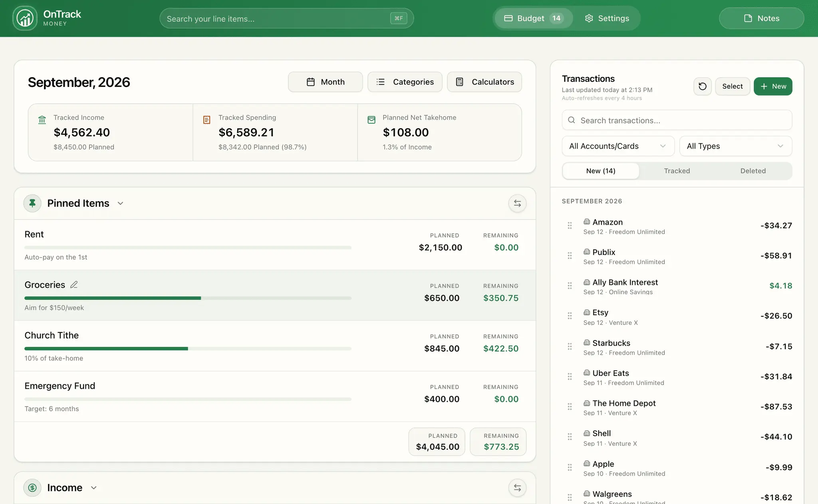Image resolution: width=818 pixels, height=504 pixels.
Task: Open the Calculators button
Action: [x=484, y=82]
